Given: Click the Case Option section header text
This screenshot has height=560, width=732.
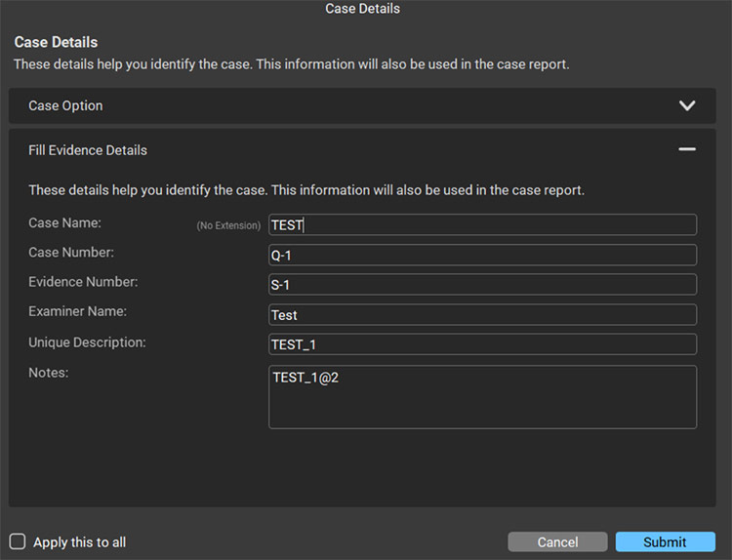Looking at the screenshot, I should pyautogui.click(x=65, y=106).
